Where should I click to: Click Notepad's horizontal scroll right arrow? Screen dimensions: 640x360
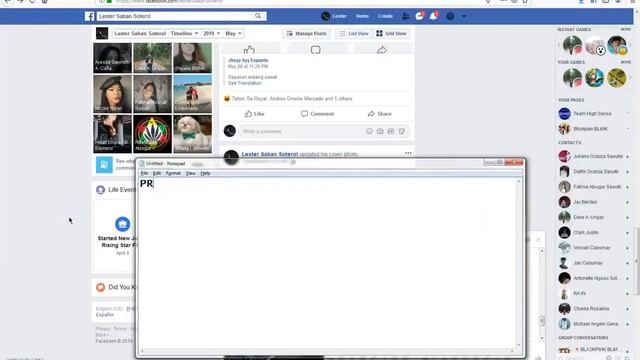point(512,351)
